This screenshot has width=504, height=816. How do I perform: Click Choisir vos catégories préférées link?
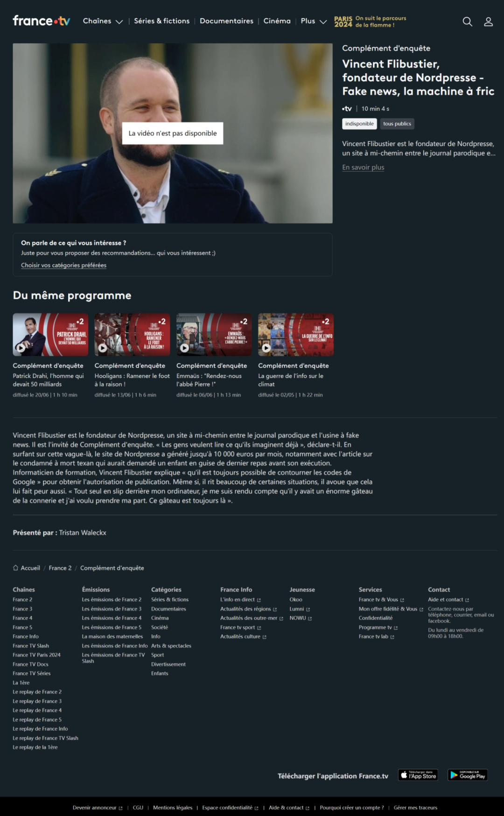pos(63,265)
